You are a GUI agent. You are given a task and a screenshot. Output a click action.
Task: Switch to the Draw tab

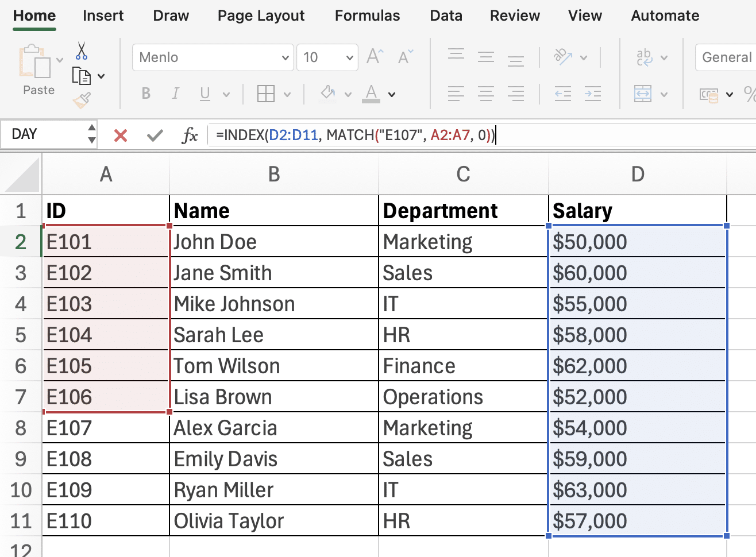171,16
